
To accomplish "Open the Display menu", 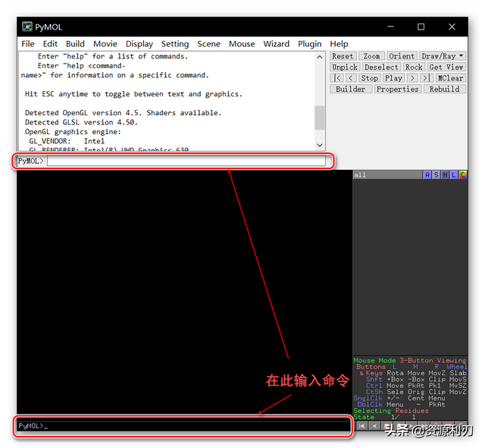I will pos(139,44).
